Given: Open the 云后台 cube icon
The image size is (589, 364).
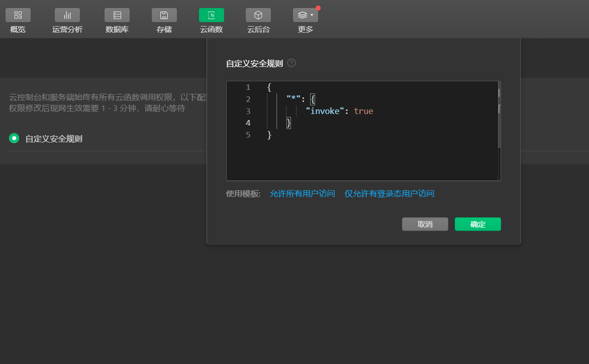Looking at the screenshot, I should (258, 15).
